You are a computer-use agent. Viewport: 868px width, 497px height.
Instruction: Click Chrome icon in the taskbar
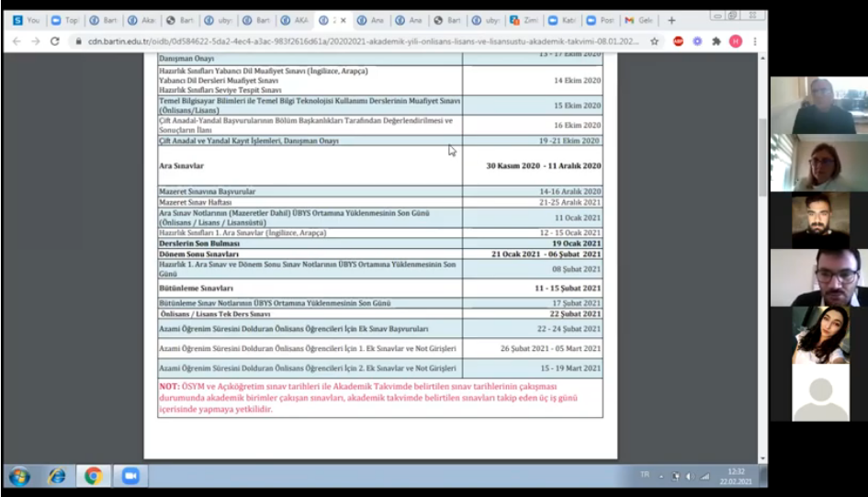(x=93, y=476)
